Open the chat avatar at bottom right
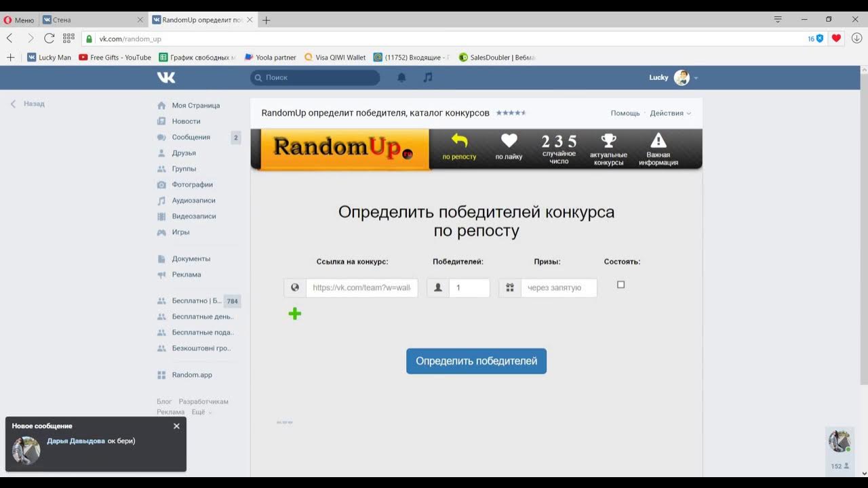The width and height of the screenshot is (868, 488). pyautogui.click(x=840, y=441)
